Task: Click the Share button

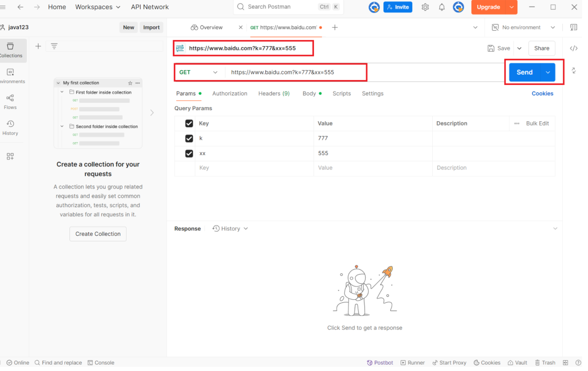Action: 542,48
